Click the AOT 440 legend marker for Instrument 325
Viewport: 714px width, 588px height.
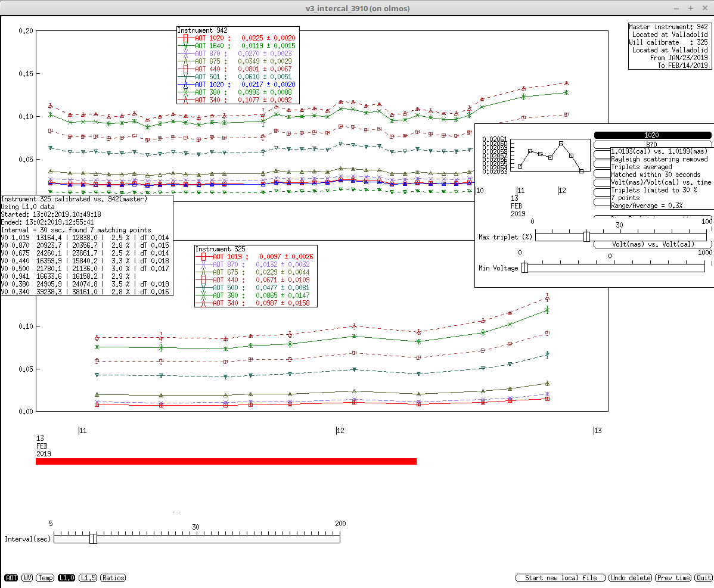(x=203, y=280)
